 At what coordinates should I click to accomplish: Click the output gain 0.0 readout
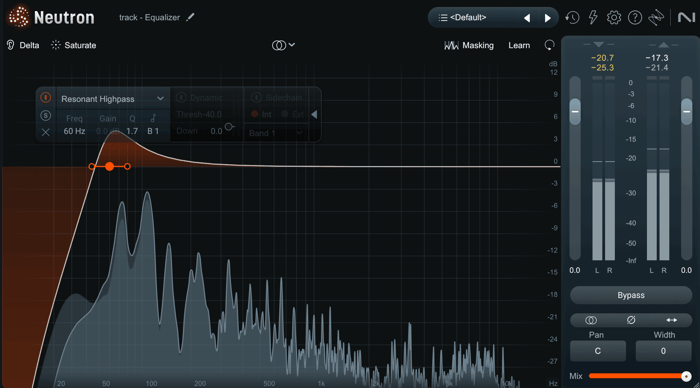(x=686, y=270)
